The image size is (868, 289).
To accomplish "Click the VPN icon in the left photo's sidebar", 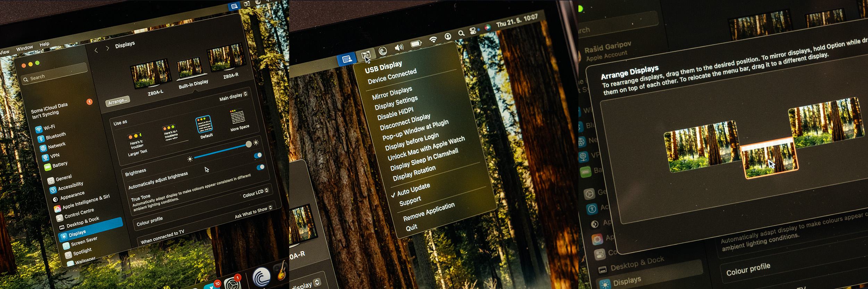I will pos(45,158).
